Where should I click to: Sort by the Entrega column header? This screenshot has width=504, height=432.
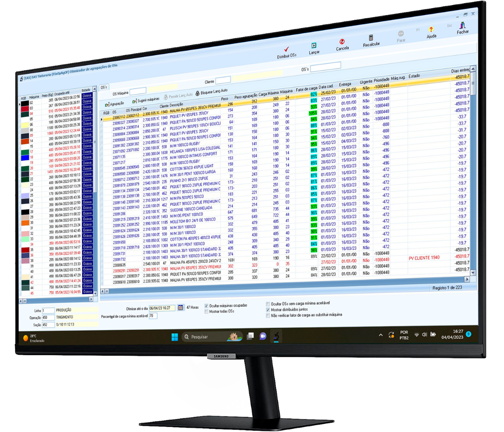click(x=345, y=84)
